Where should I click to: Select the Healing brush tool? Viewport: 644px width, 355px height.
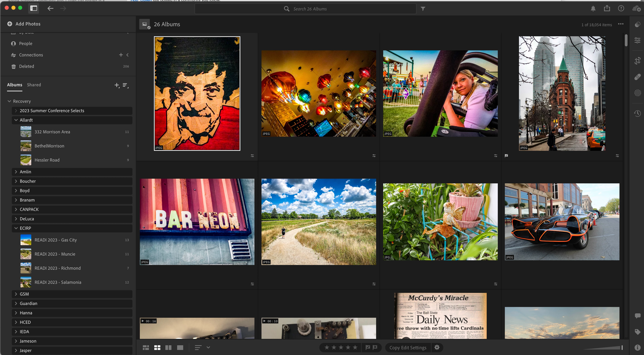[x=637, y=77]
